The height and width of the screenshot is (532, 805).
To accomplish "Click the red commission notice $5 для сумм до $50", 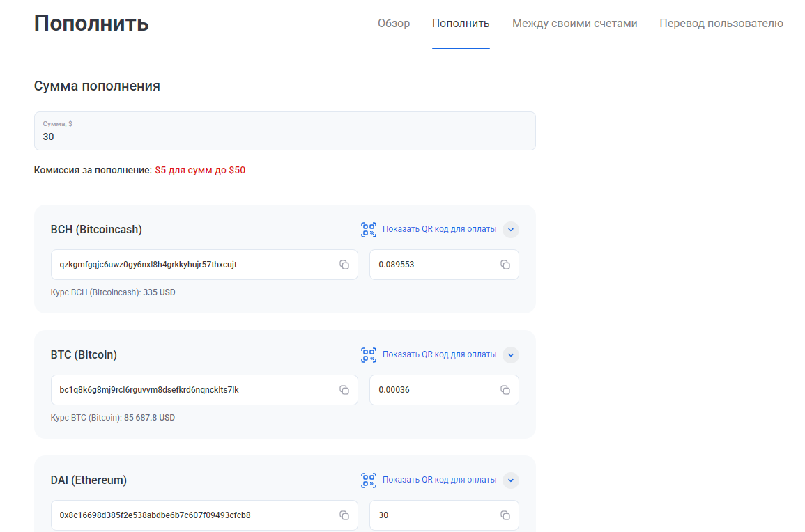I will pyautogui.click(x=200, y=171).
